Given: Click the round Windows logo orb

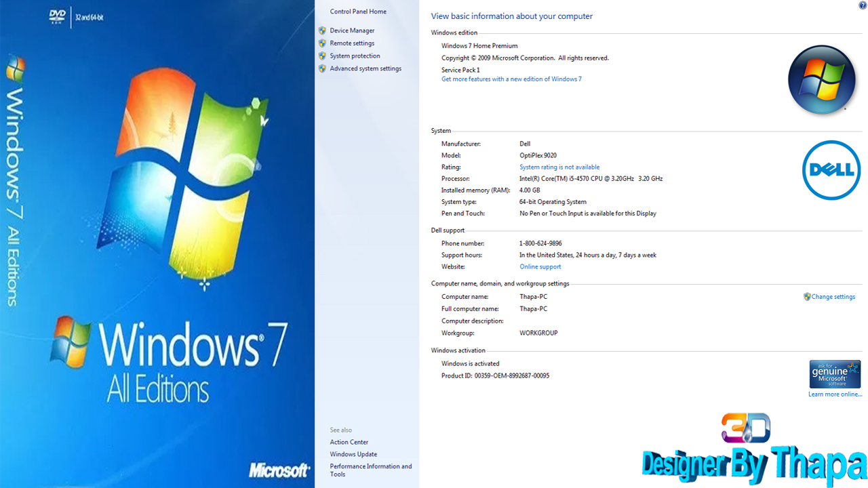Looking at the screenshot, I should [821, 80].
